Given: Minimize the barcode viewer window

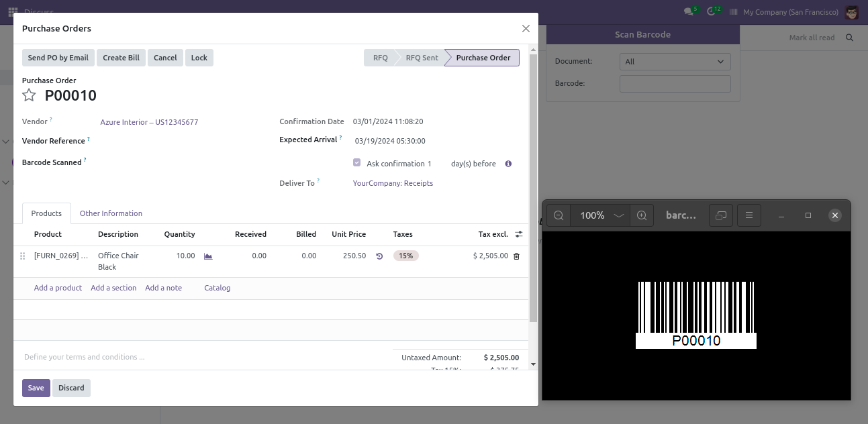Looking at the screenshot, I should click(781, 215).
